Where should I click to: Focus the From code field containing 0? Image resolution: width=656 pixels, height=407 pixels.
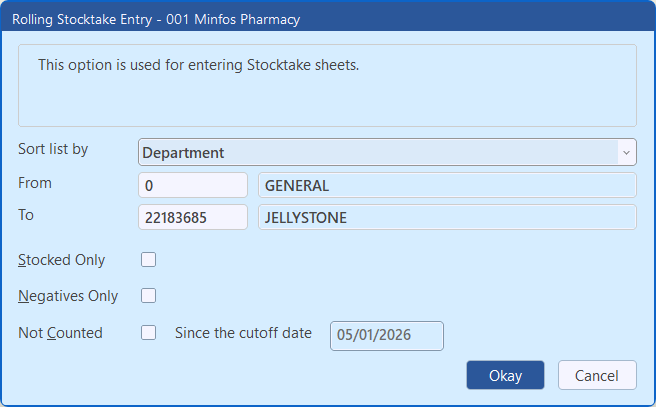coord(192,185)
